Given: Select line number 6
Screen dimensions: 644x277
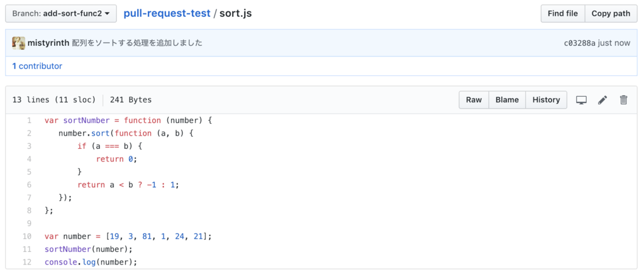Looking at the screenshot, I should pos(29,185).
